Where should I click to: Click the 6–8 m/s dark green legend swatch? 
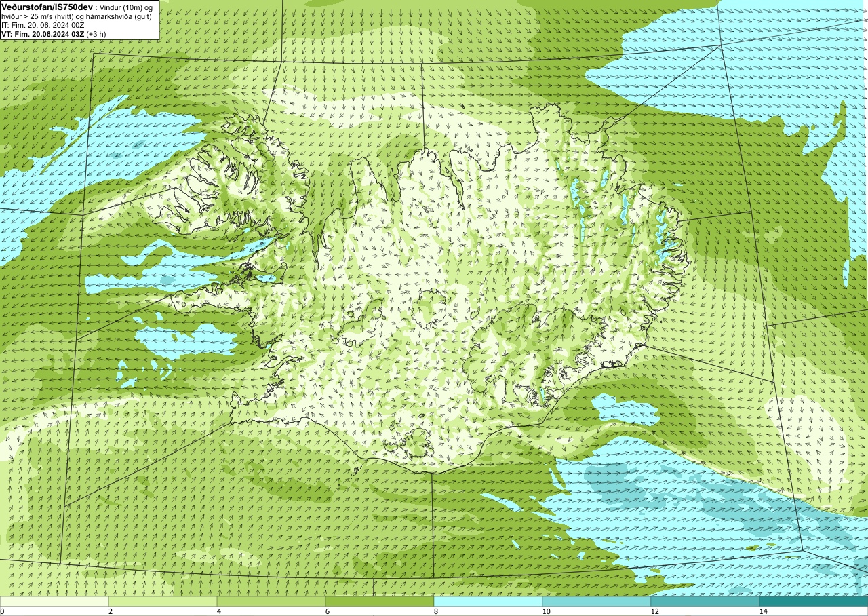point(380,601)
